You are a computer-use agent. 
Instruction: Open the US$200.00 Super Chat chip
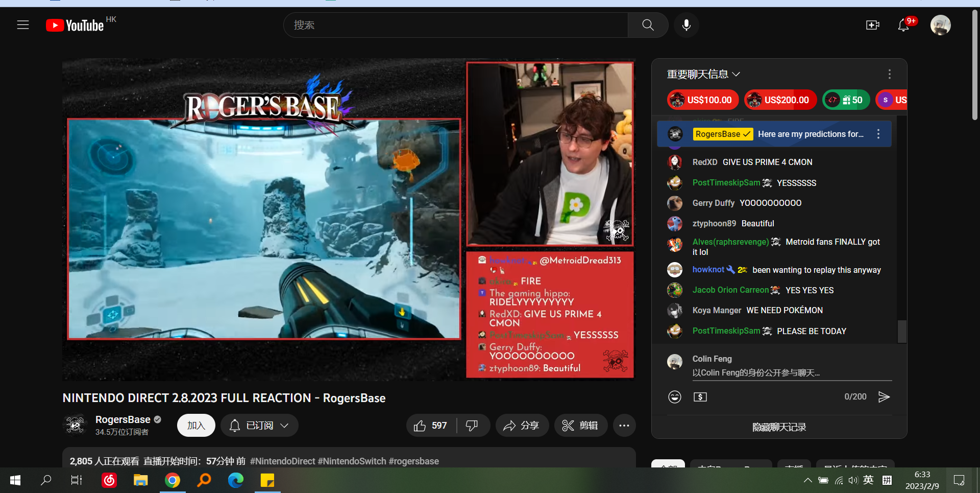click(780, 100)
